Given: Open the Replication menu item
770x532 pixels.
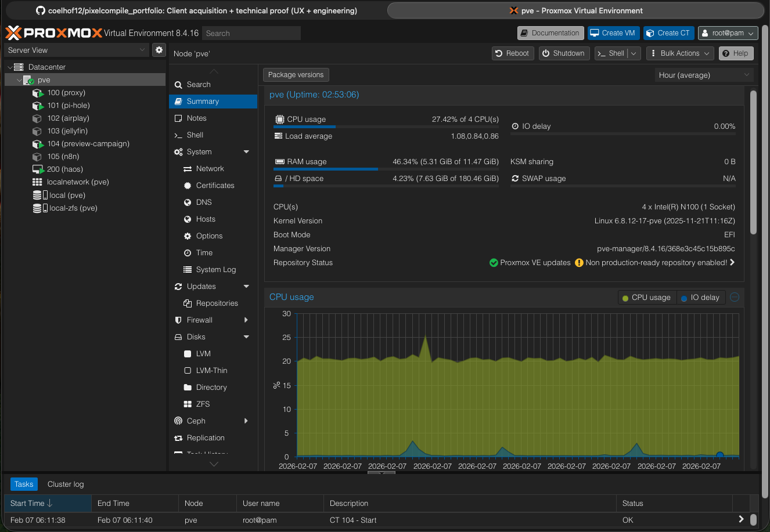Looking at the screenshot, I should point(213,438).
